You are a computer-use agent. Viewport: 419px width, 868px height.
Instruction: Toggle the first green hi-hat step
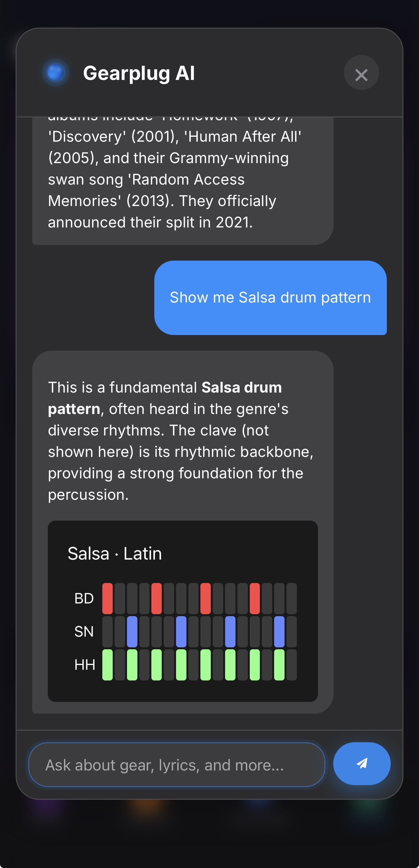pyautogui.click(x=107, y=664)
